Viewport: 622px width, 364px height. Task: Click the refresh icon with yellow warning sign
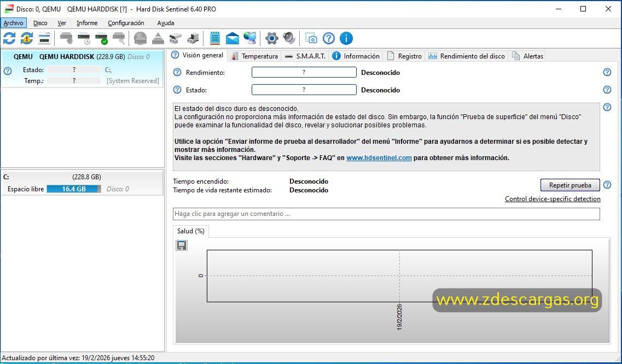coord(27,38)
